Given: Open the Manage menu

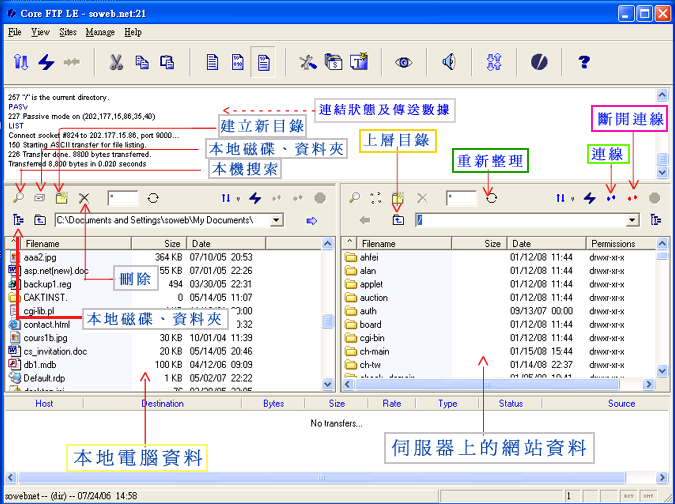Looking at the screenshot, I should pyautogui.click(x=100, y=32).
